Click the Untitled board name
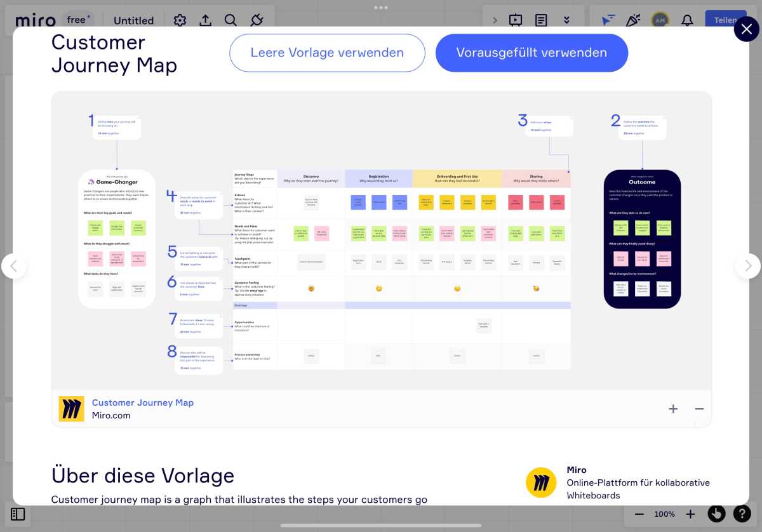The height and width of the screenshot is (532, 762). pyautogui.click(x=133, y=20)
